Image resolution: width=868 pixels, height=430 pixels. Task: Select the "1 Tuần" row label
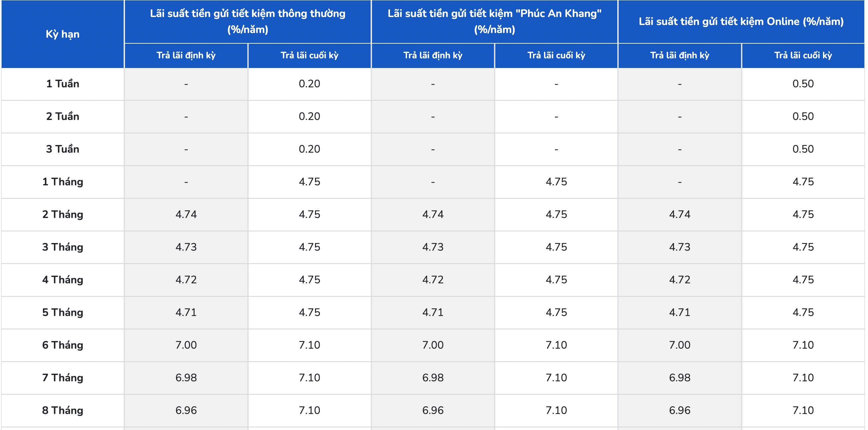pyautogui.click(x=63, y=84)
